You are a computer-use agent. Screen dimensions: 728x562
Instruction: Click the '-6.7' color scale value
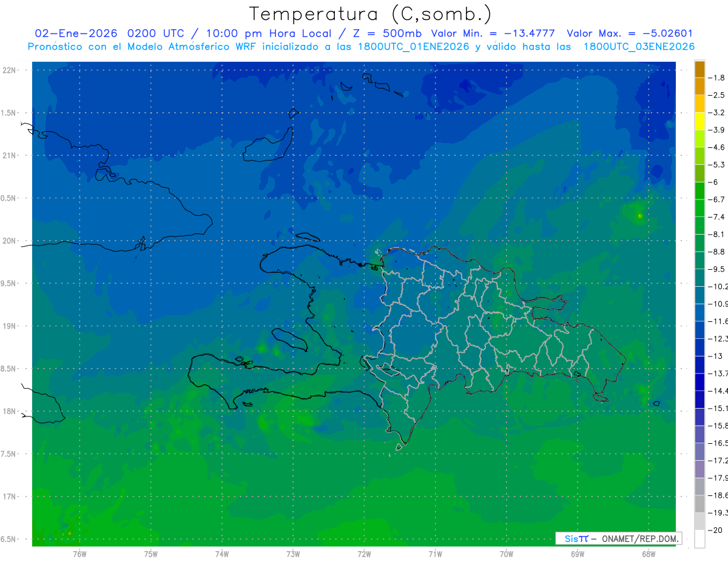tap(717, 199)
